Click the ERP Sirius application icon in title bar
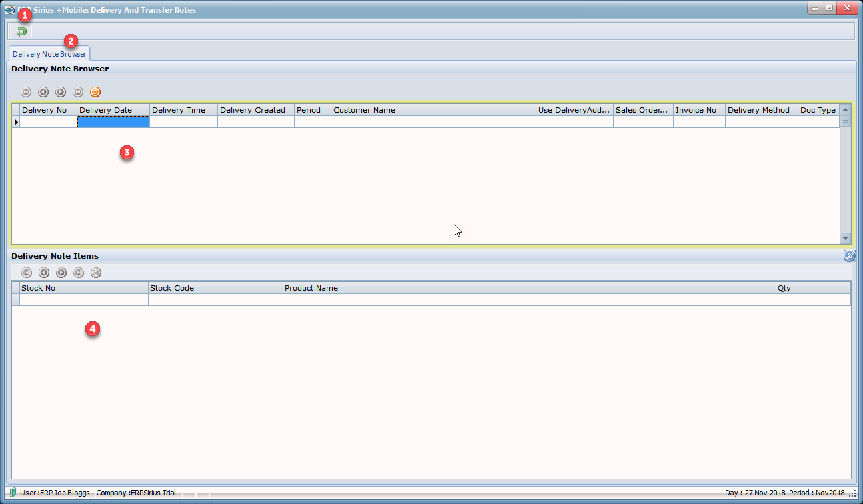The width and height of the screenshot is (863, 504). pos(9,10)
